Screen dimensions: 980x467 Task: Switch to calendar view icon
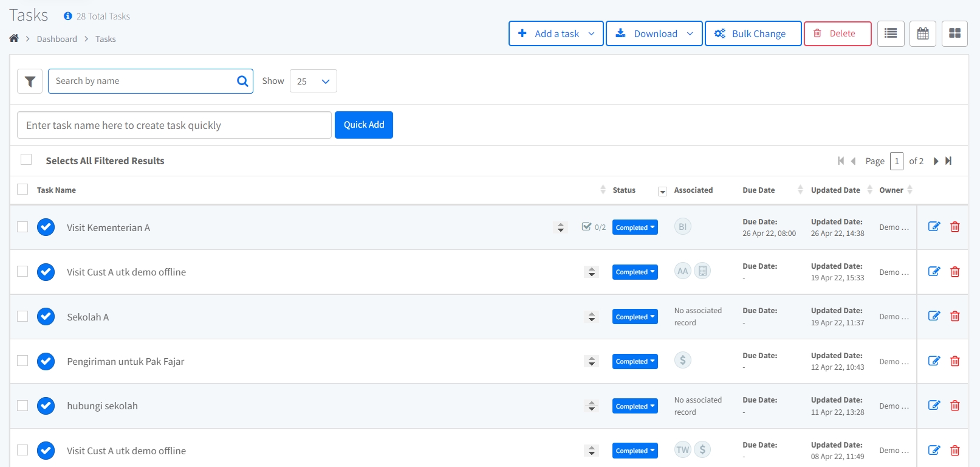click(x=922, y=33)
